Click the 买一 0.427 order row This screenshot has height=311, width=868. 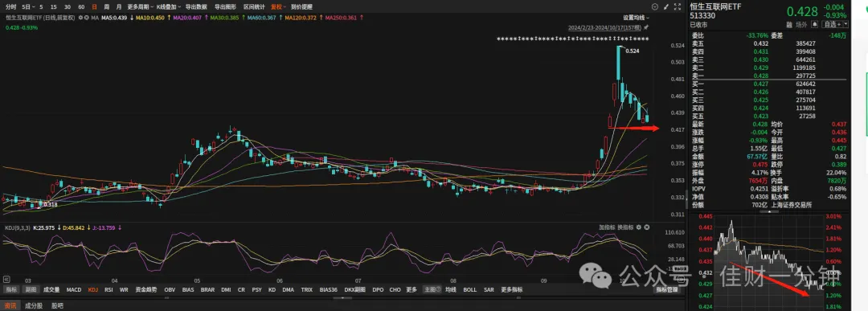click(x=768, y=84)
